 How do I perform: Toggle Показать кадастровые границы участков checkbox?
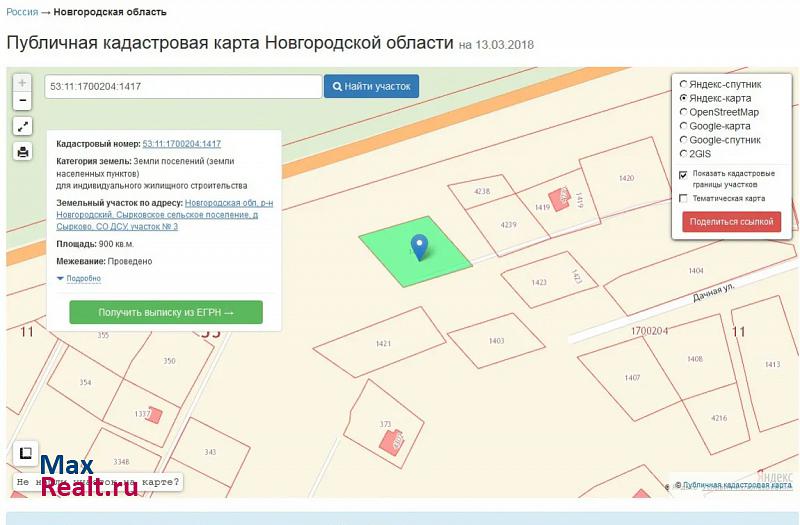[x=683, y=174]
